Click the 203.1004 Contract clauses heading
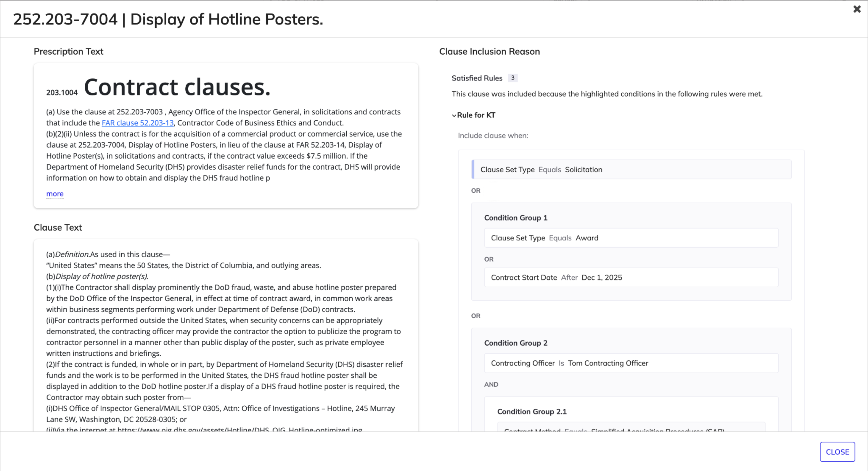 158,87
